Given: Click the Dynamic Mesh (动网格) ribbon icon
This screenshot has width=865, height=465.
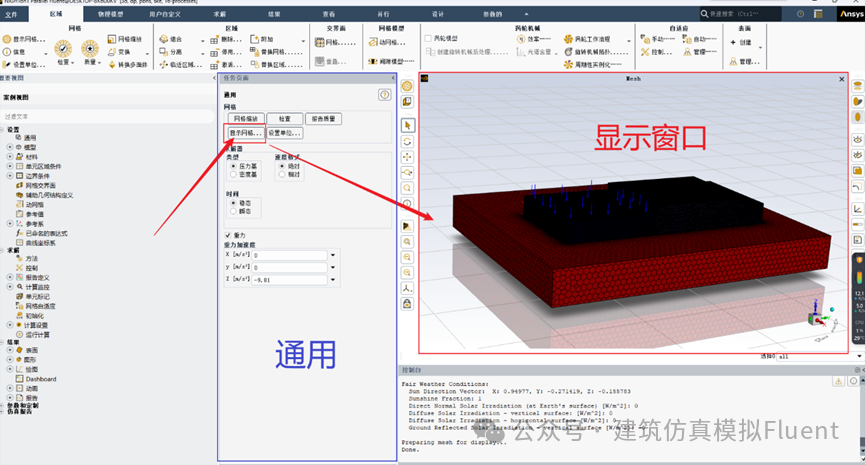Looking at the screenshot, I should coord(373,42).
